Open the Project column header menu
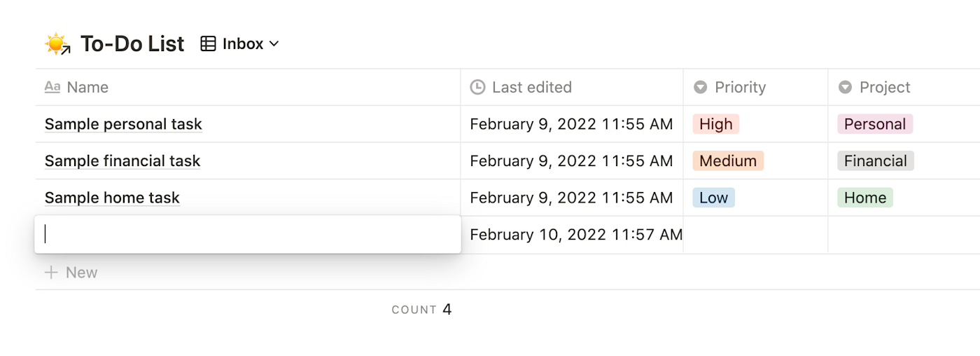This screenshot has height=356, width=980. coord(885,88)
